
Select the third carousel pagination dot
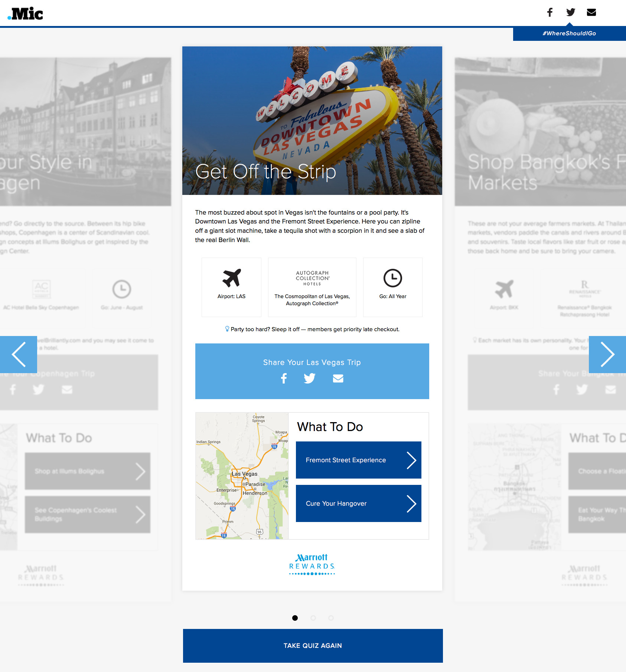coord(331,618)
